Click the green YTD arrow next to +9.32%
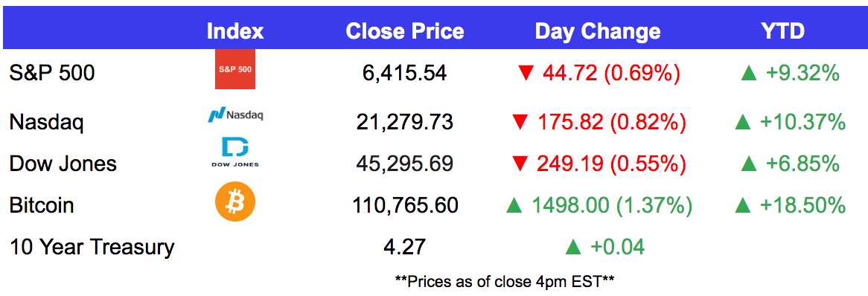 click(x=748, y=74)
